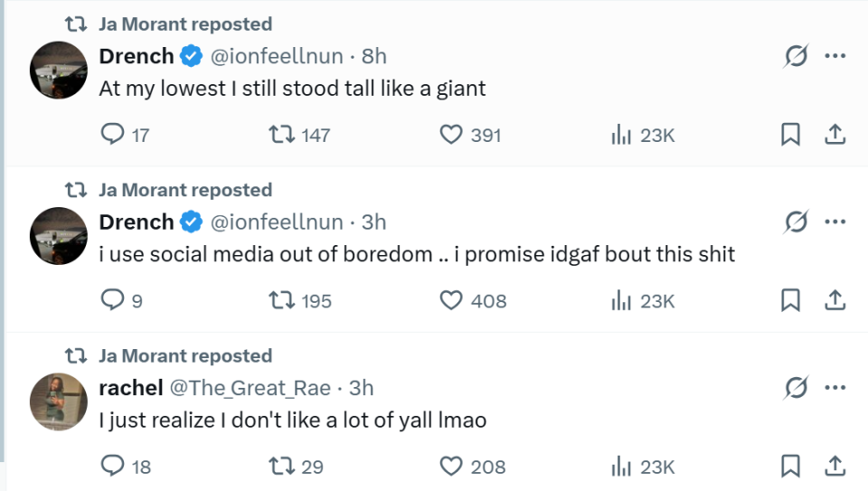The width and height of the screenshot is (868, 491).
Task: Share the 'stood tall like a giant' post
Action: coord(835,135)
